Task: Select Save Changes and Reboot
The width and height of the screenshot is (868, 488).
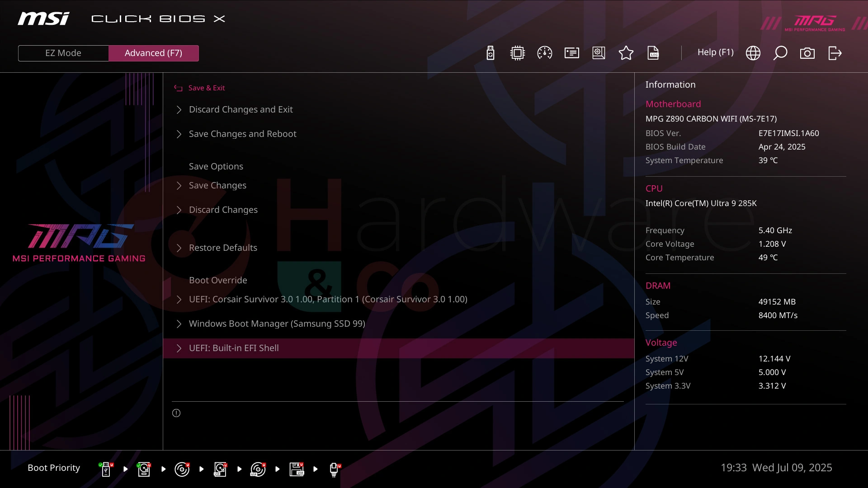Action: pyautogui.click(x=399, y=134)
